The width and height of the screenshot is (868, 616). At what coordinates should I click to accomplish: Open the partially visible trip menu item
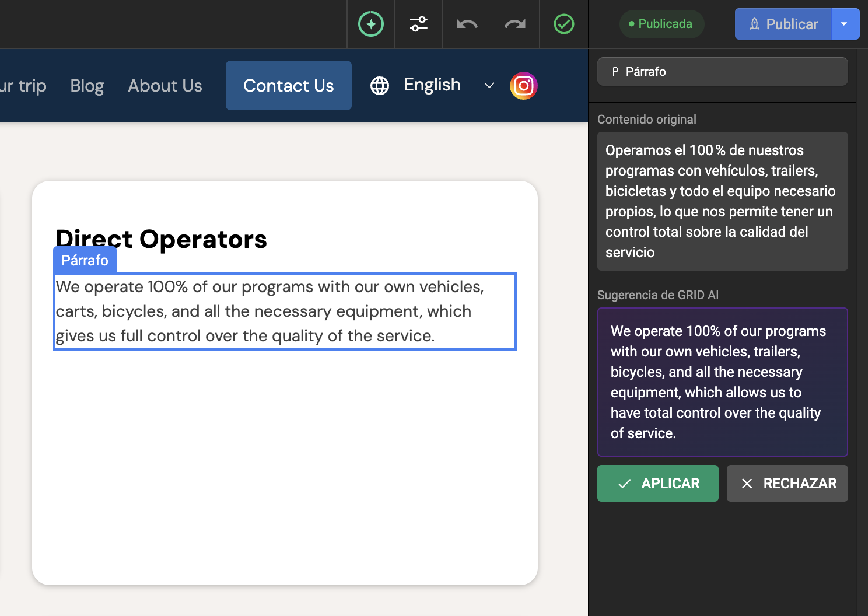click(x=23, y=86)
